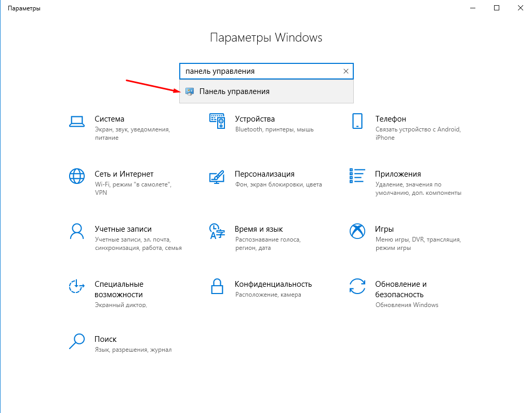Click the Конфиденциальность title text
532x413 pixels.
pyautogui.click(x=273, y=284)
